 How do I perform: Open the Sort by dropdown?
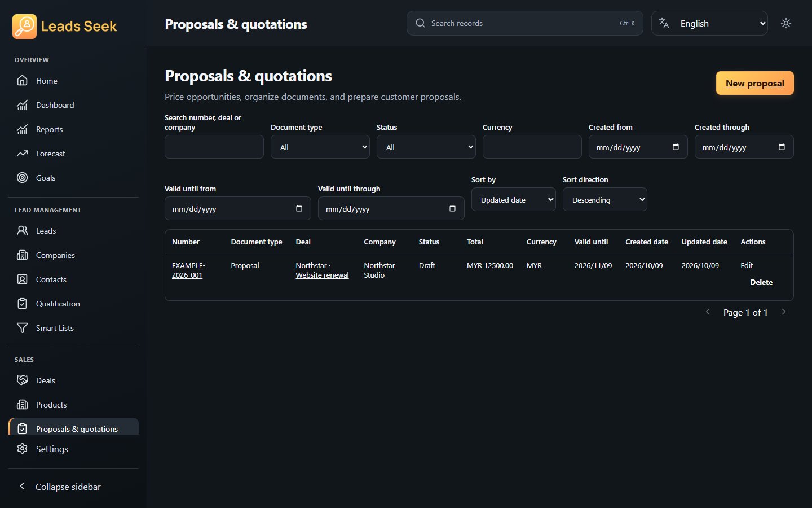coord(514,199)
